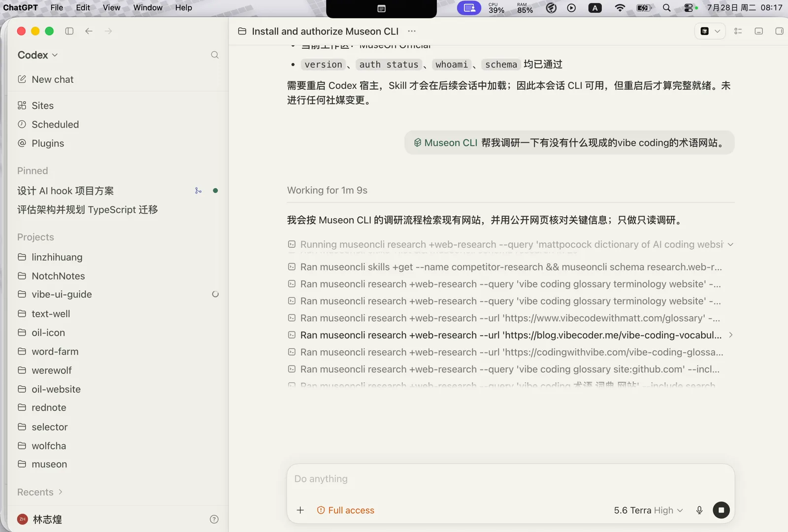Change the Full access permission setting

[346, 510]
